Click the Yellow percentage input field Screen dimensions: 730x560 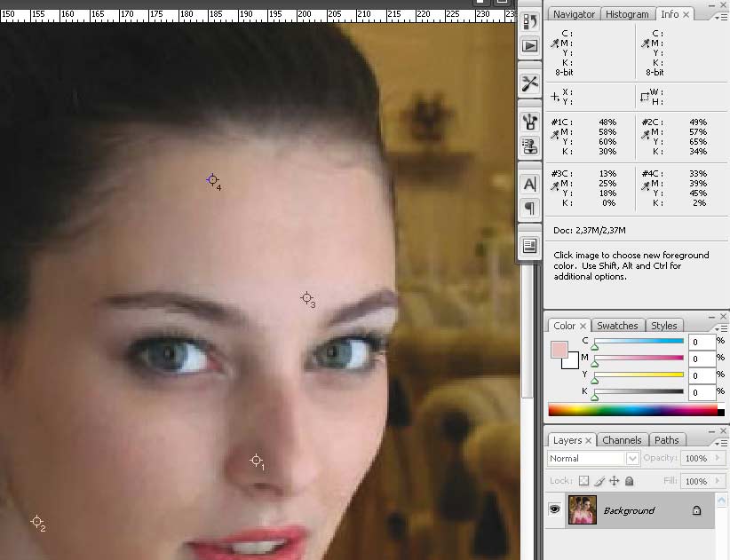click(702, 375)
